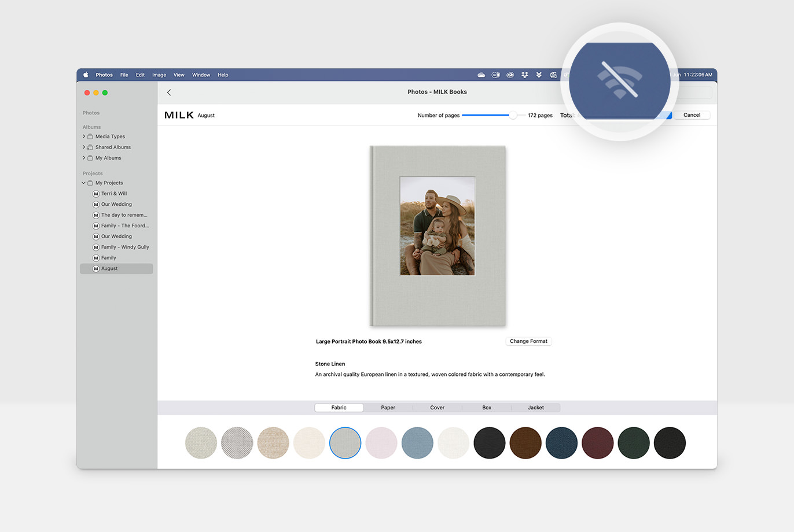Open the View menu

click(x=179, y=75)
